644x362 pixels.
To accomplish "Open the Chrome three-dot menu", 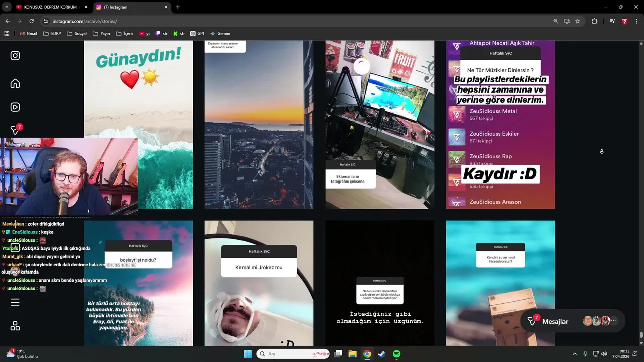I will coord(636,21).
